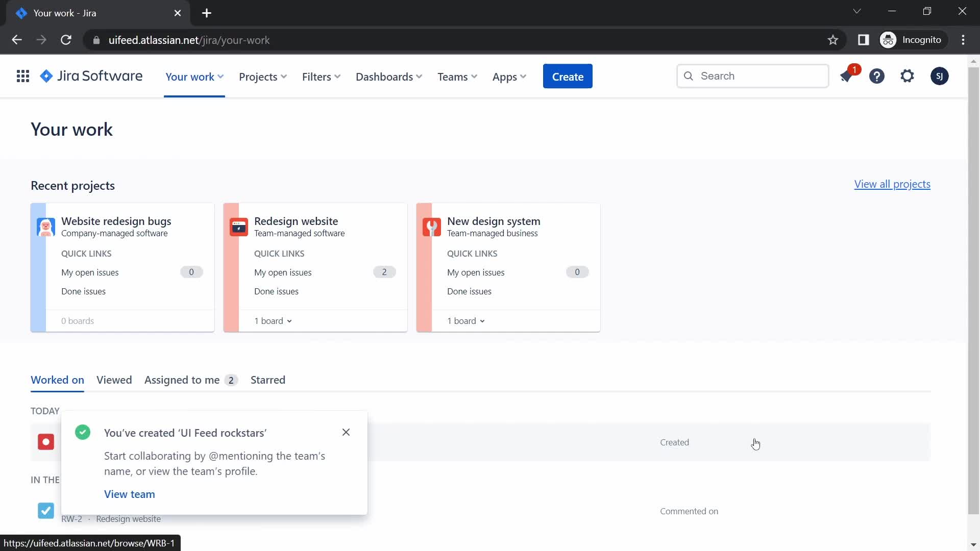Viewport: 980px width, 551px height.
Task: Click the help question mark icon
Action: [x=876, y=76]
